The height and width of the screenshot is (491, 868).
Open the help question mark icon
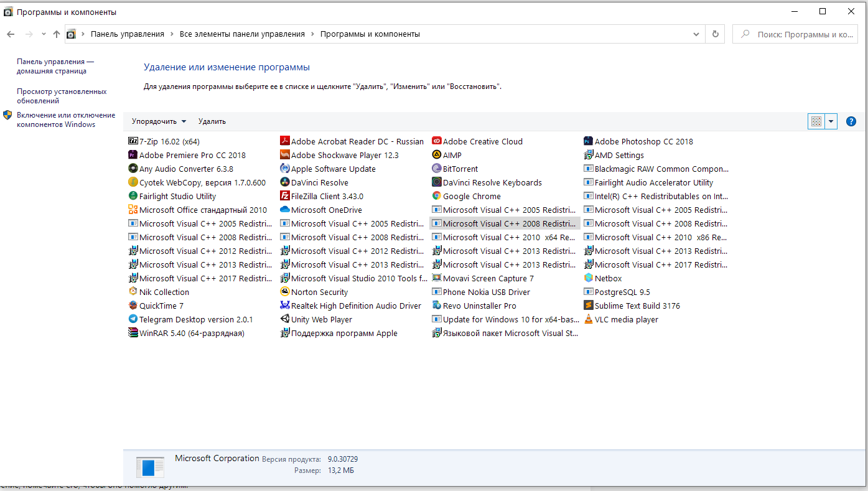coord(851,121)
